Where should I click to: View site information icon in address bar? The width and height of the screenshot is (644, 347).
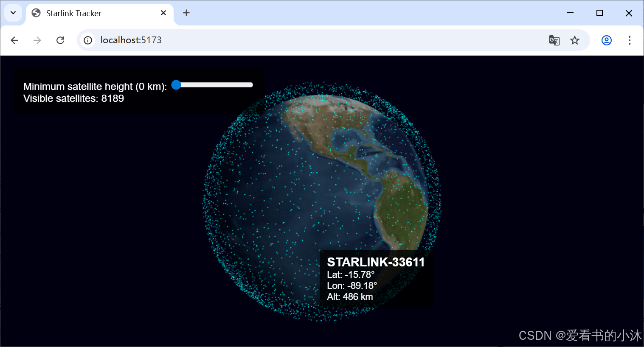point(88,40)
